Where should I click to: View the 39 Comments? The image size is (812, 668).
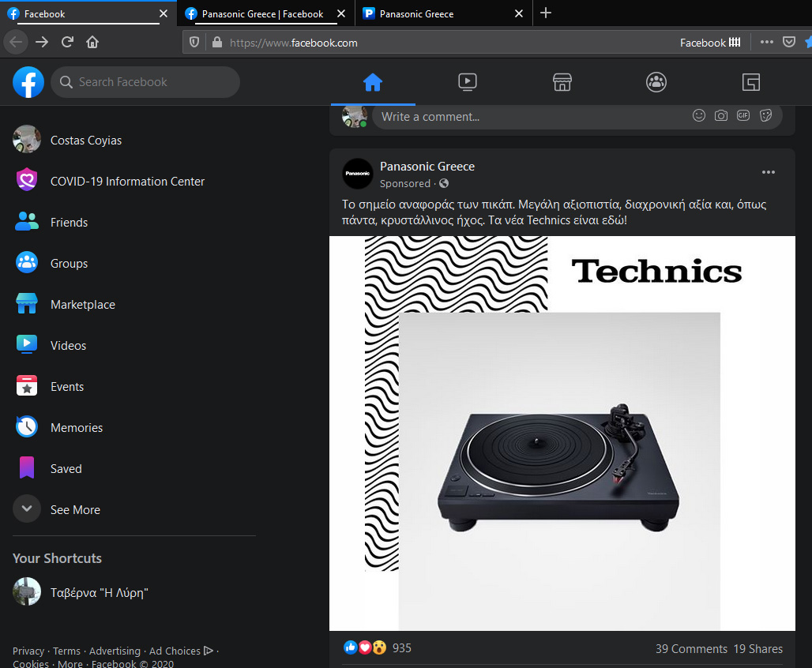pos(691,648)
